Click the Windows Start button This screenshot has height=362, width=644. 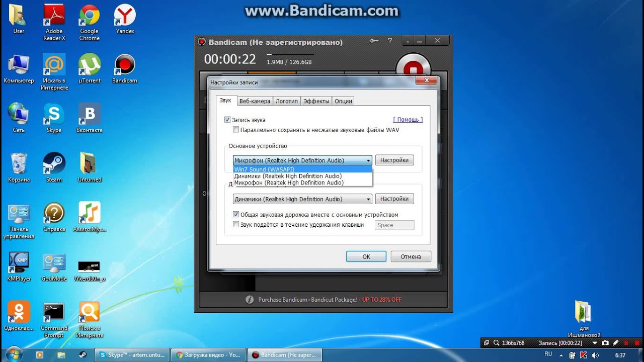[x=14, y=354]
